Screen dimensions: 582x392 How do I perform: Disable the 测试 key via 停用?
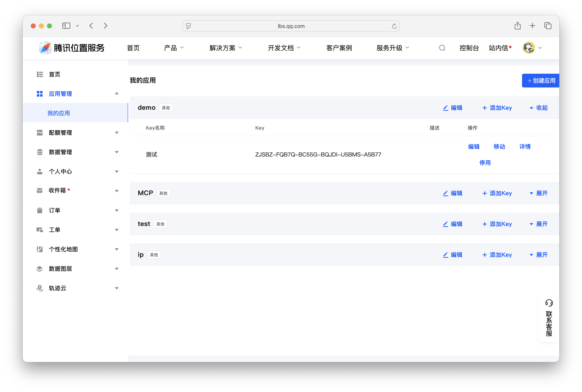(x=485, y=163)
